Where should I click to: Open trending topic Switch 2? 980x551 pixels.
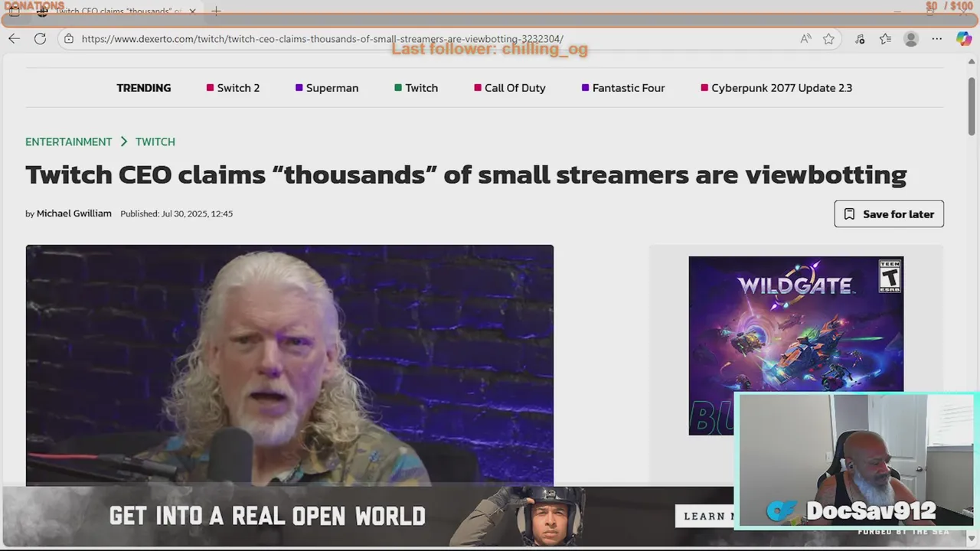(x=233, y=88)
